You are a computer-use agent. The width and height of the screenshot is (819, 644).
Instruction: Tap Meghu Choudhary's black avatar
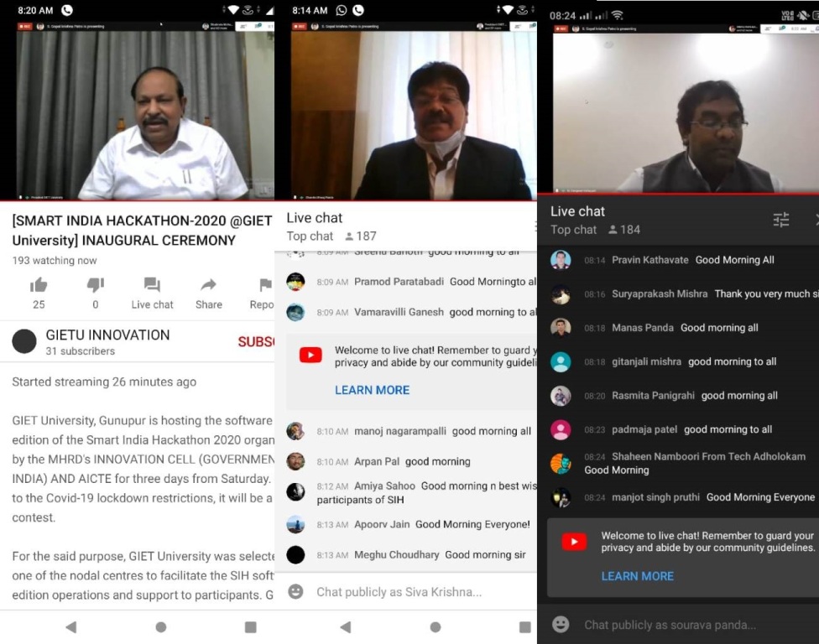tap(295, 554)
